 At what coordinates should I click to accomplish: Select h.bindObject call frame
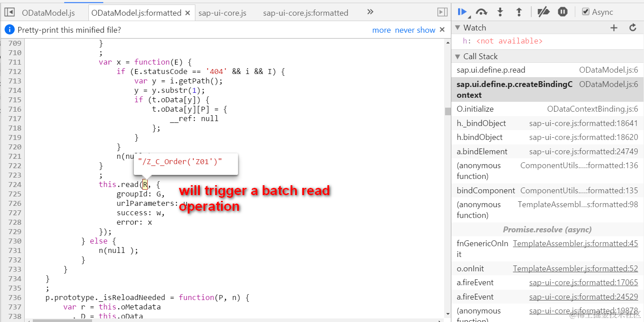(x=547, y=137)
